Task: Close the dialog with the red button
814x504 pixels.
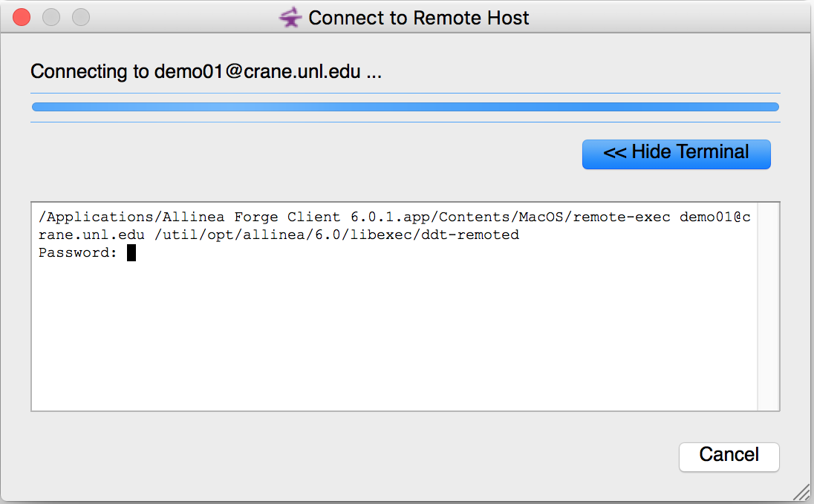Action: [x=22, y=17]
